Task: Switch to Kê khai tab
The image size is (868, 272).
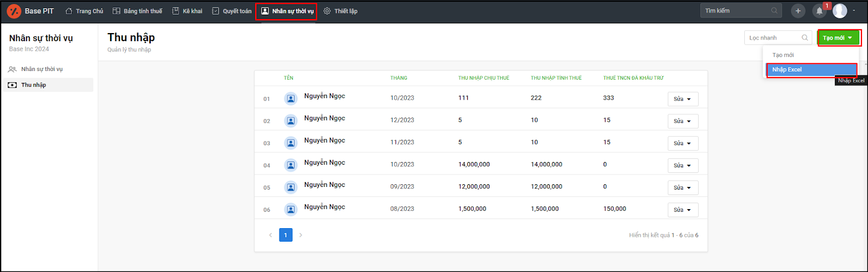Action: 187,11
